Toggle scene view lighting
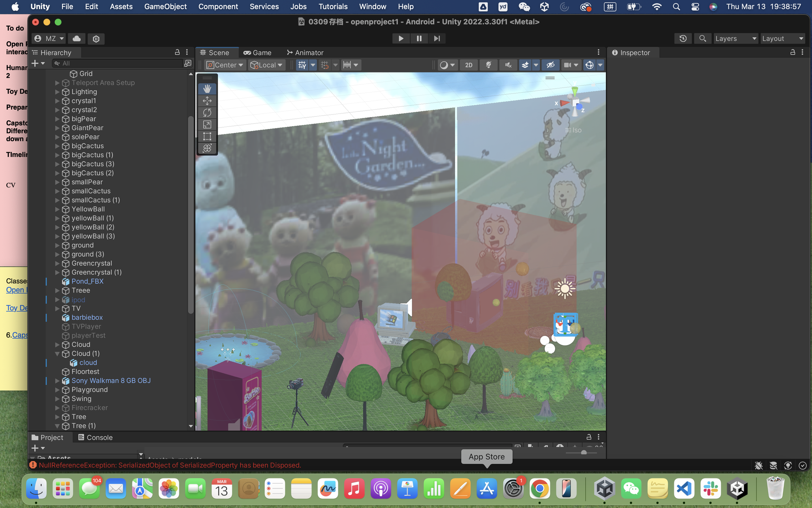The image size is (812, 508). pos(488,65)
